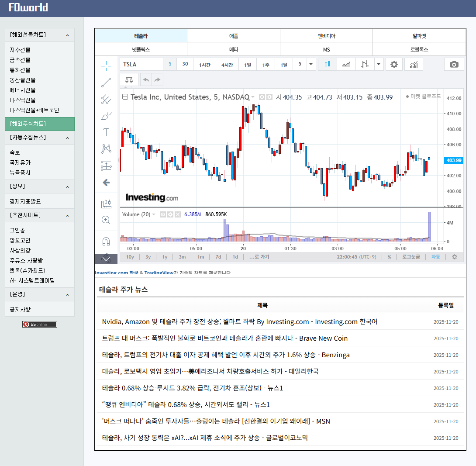Toggle the stay in drawing mode lock
The height and width of the screenshot is (466, 476).
106,259
